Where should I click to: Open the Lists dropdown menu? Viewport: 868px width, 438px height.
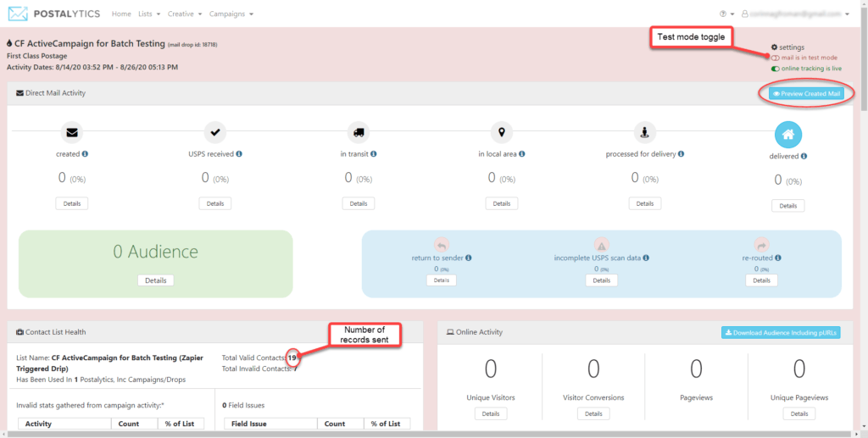pyautogui.click(x=149, y=14)
